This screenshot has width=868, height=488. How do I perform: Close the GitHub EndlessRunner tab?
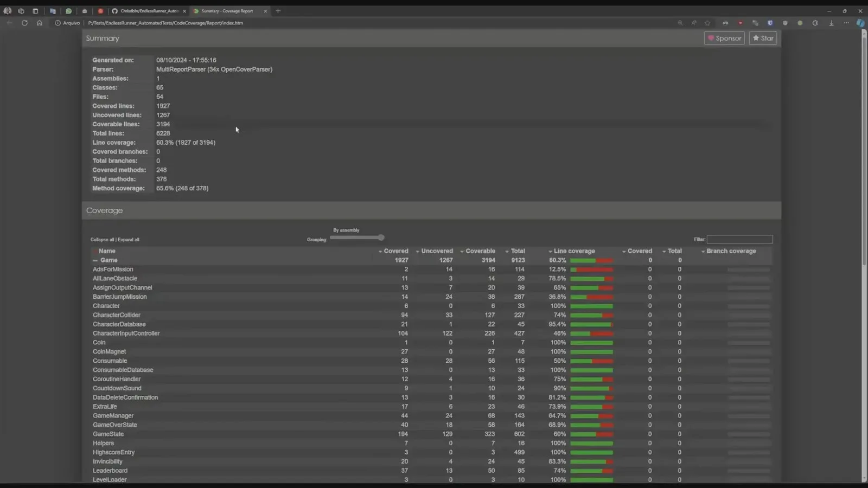click(184, 11)
